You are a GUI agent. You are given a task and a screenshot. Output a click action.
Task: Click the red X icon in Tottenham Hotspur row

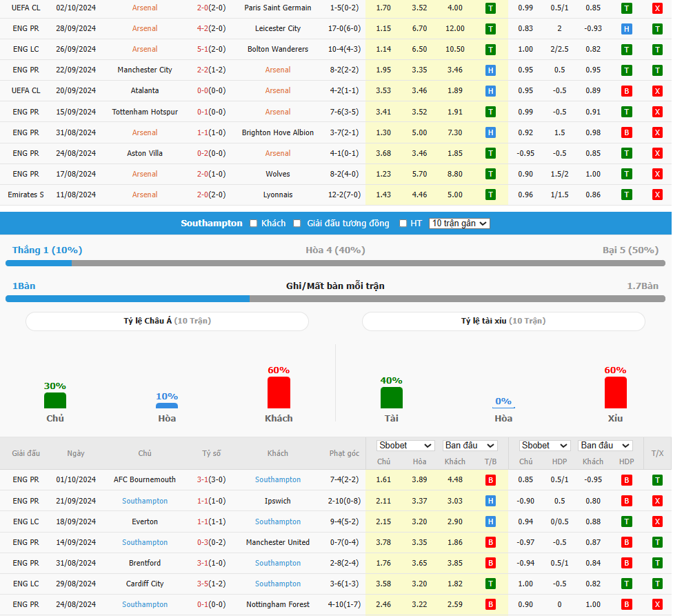(x=657, y=112)
